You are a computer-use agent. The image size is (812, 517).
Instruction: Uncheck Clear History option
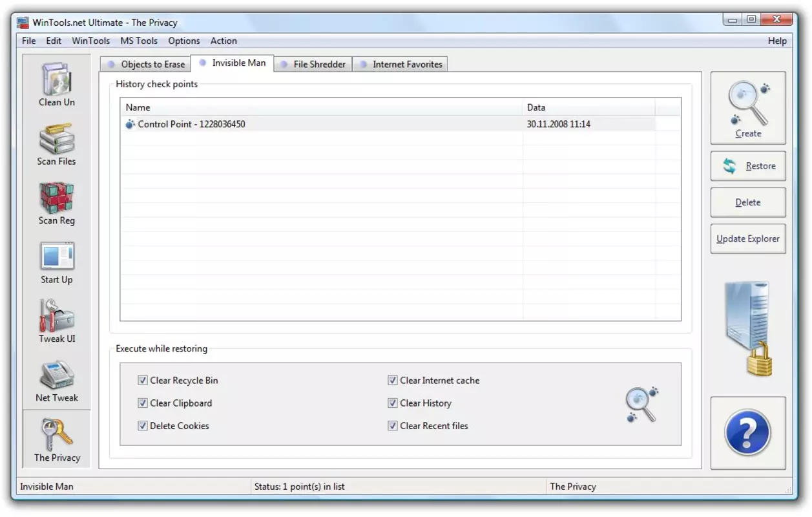(393, 403)
